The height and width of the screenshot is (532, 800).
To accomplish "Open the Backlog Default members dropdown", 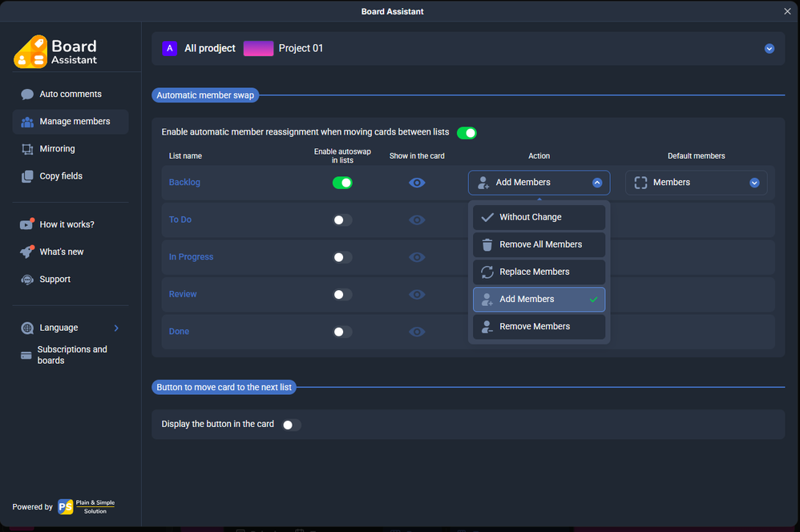I will click(x=696, y=183).
